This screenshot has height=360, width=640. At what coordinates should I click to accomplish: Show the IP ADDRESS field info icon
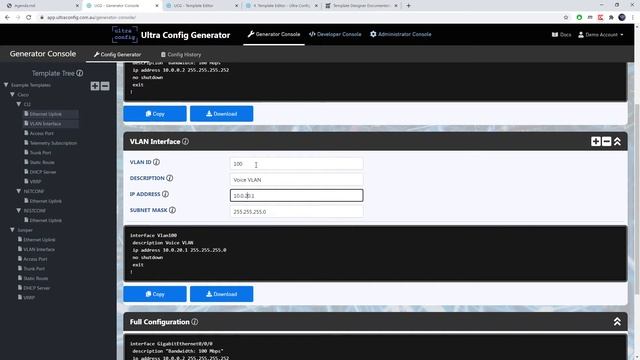(165, 194)
